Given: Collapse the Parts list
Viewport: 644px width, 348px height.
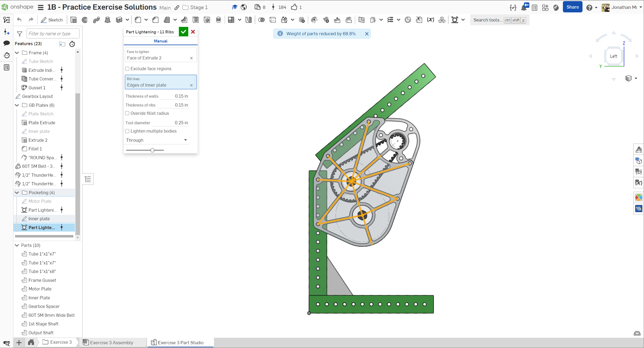Looking at the screenshot, I should coord(17,245).
